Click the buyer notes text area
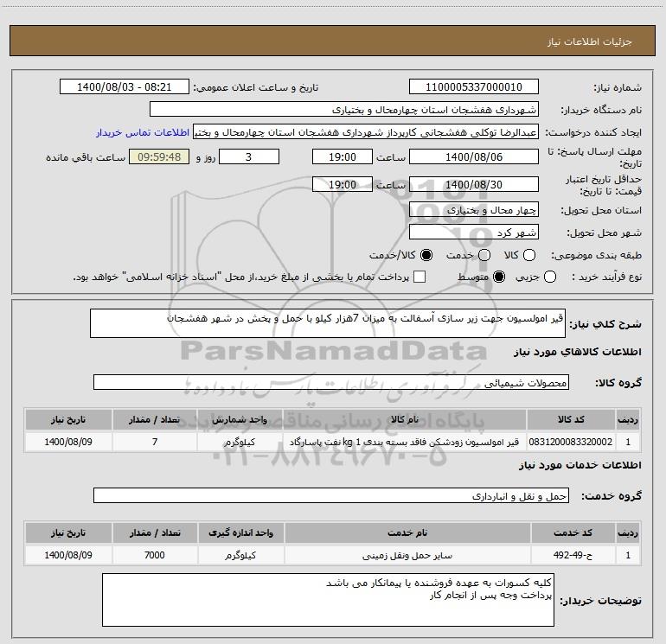The width and height of the screenshot is (666, 644). pos(328,600)
